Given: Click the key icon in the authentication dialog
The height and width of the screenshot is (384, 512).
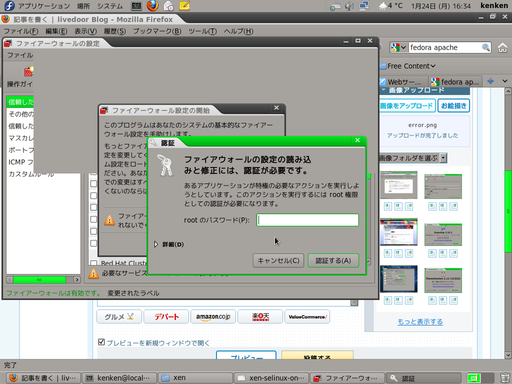Looking at the screenshot, I should click(165, 165).
